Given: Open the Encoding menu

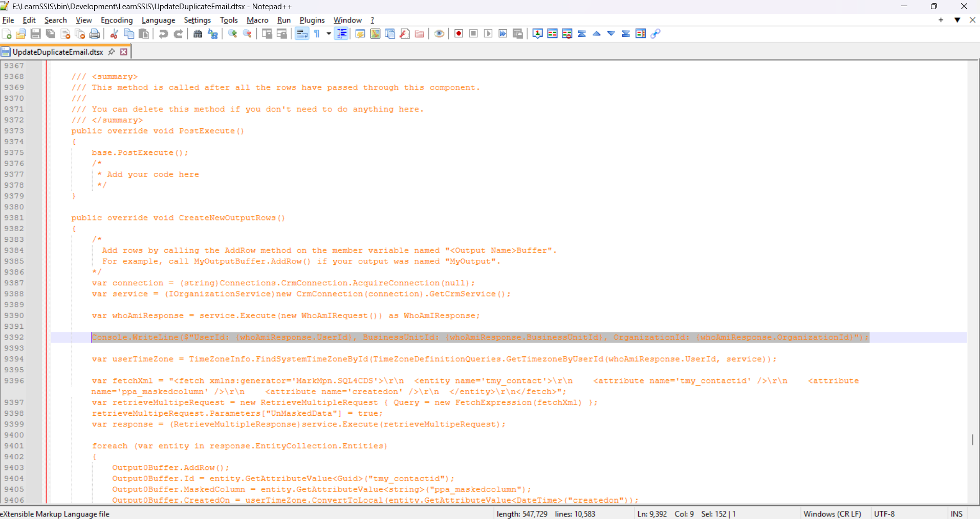Looking at the screenshot, I should 117,20.
